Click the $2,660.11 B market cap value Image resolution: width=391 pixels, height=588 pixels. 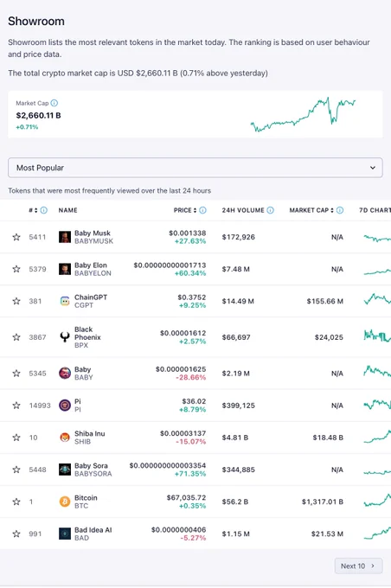coord(38,116)
